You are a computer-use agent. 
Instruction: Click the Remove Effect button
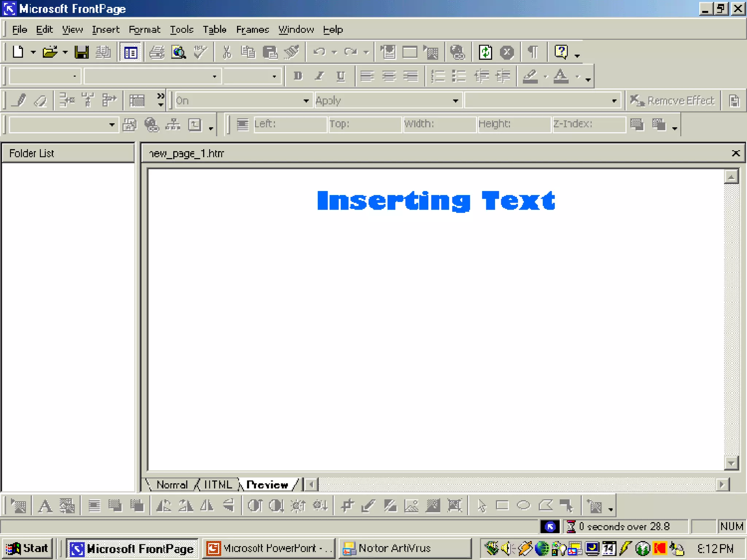(672, 101)
